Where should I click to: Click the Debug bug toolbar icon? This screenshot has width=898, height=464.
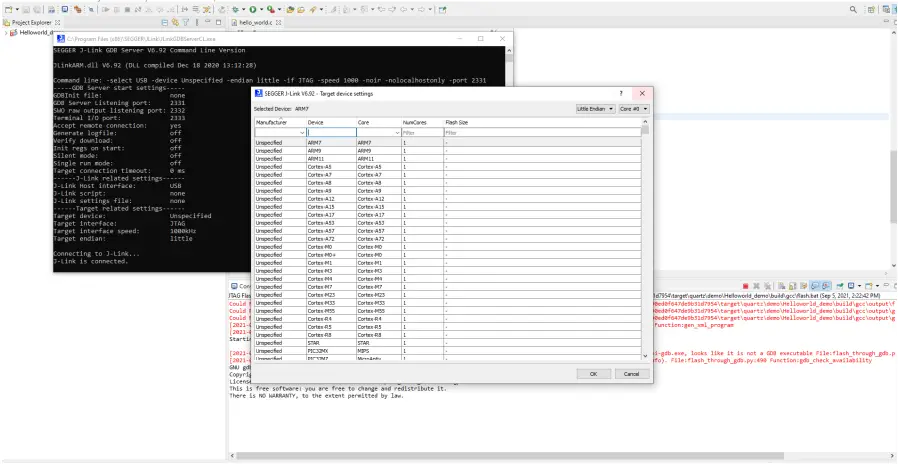tap(235, 10)
